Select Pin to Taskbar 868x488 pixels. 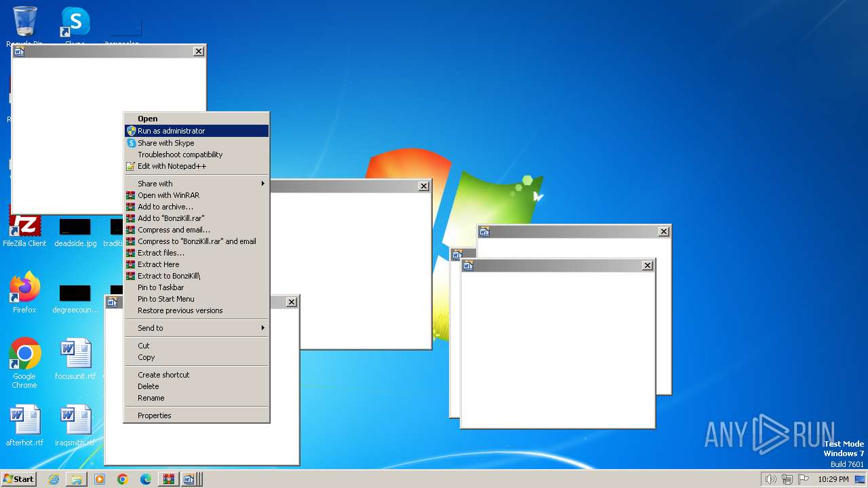(197, 287)
